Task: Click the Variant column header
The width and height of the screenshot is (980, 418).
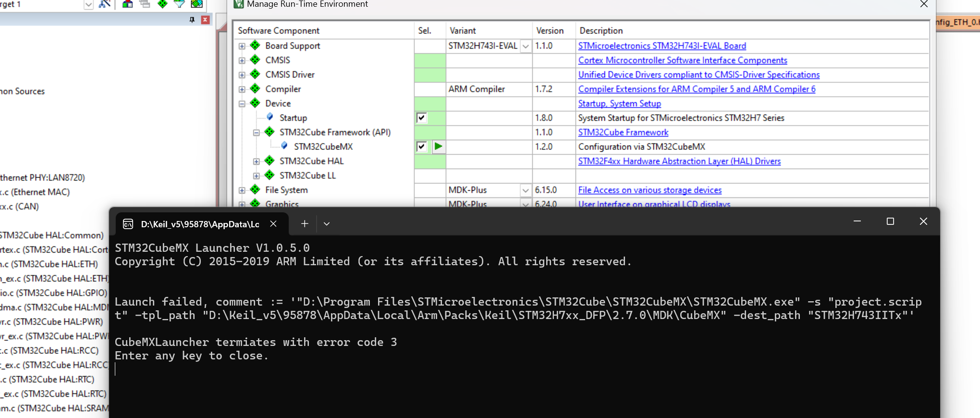Action: point(489,30)
